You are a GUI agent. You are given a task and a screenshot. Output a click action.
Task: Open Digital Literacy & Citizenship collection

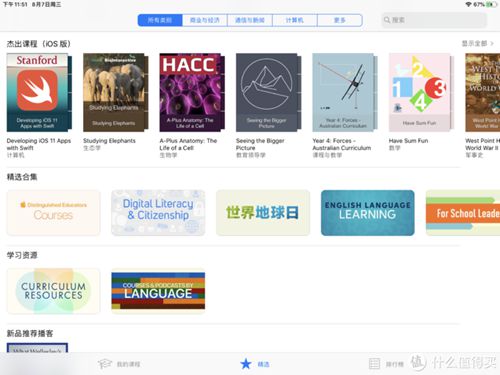click(158, 213)
